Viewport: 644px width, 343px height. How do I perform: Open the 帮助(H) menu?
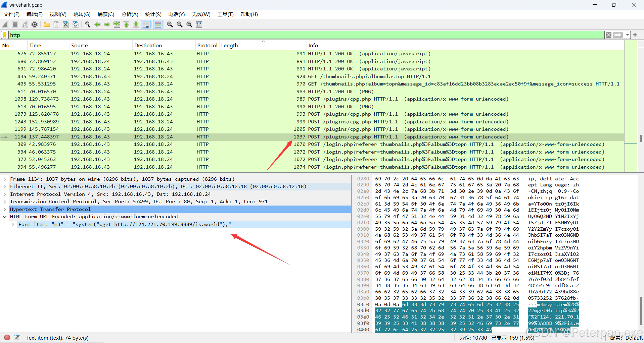[249, 14]
